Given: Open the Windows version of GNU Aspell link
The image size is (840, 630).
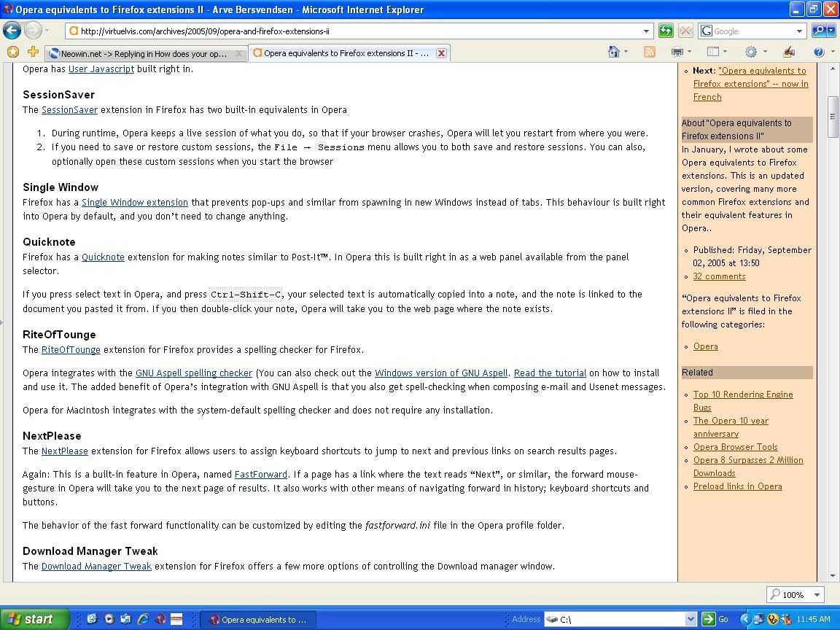Looking at the screenshot, I should pos(441,373).
